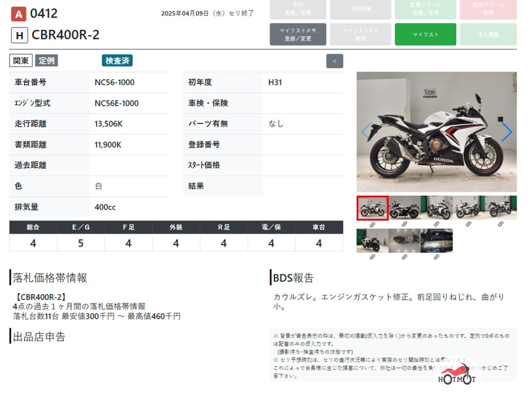Select the third thumbnail, front-quarter view
The height and width of the screenshot is (402, 532).
[436, 208]
